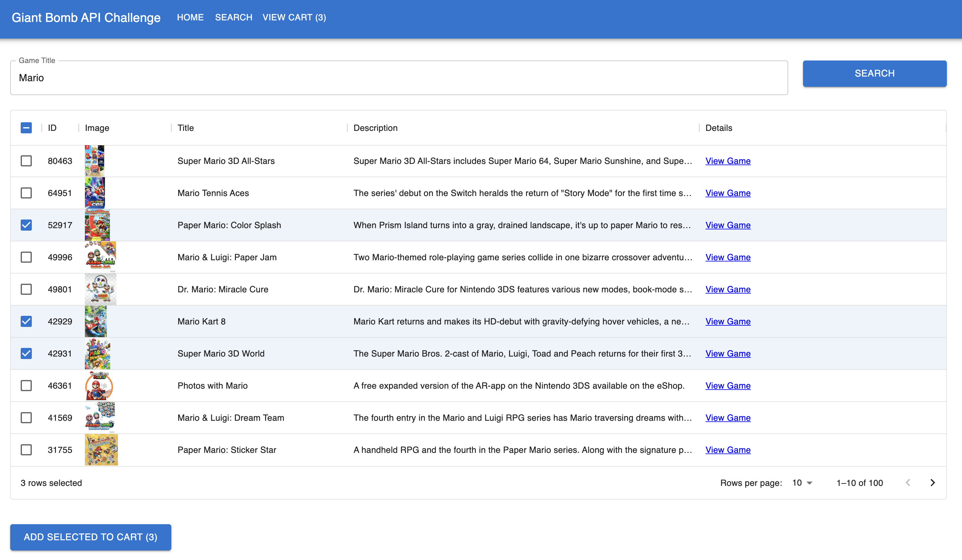Open View Game for Mario & Luigi: Dream Team
Image resolution: width=962 pixels, height=560 pixels.
click(728, 417)
